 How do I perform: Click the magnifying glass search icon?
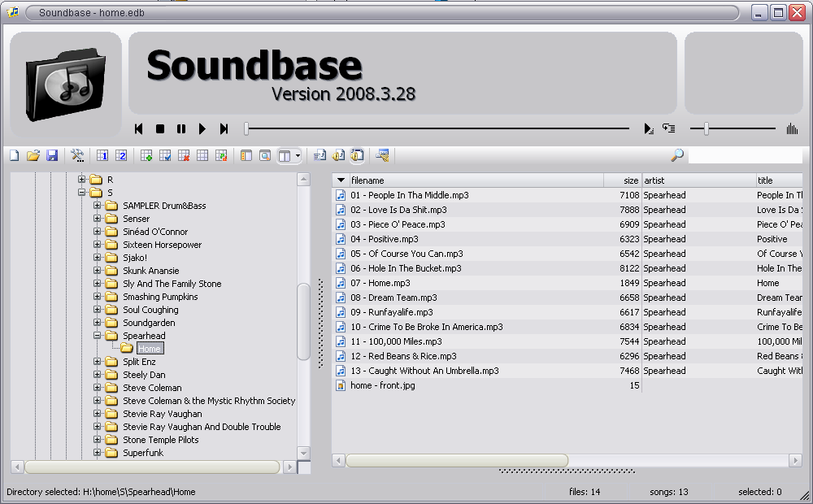[x=677, y=155]
